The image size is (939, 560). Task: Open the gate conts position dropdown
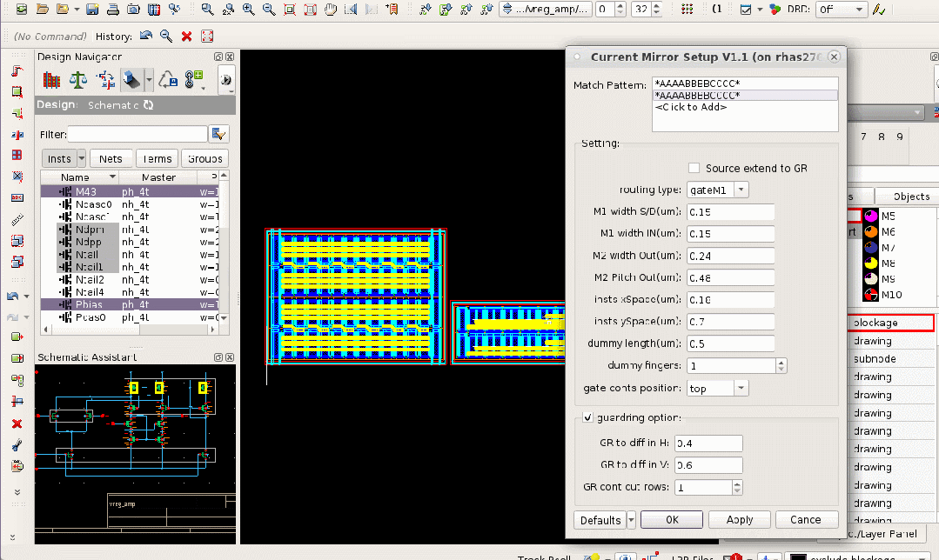[x=741, y=389]
